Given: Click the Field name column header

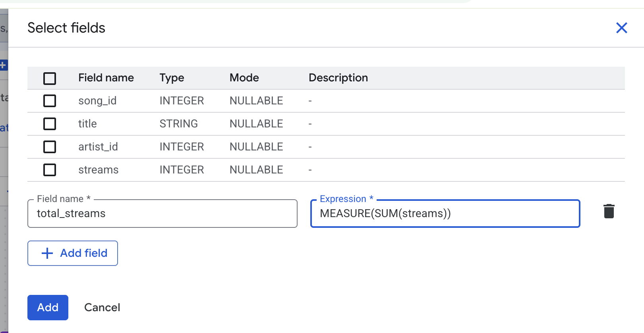Looking at the screenshot, I should coord(106,78).
